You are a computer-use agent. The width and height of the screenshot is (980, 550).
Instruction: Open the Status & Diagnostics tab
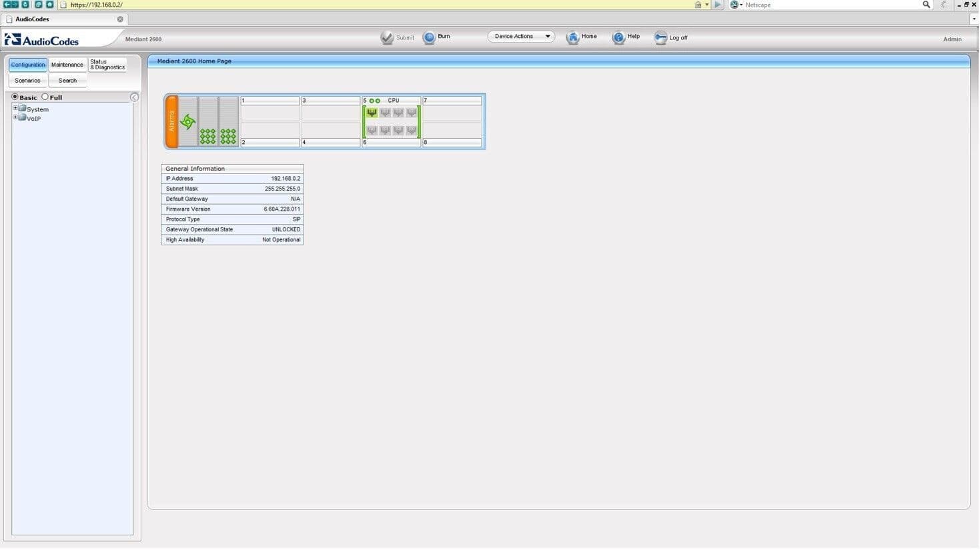click(x=107, y=65)
